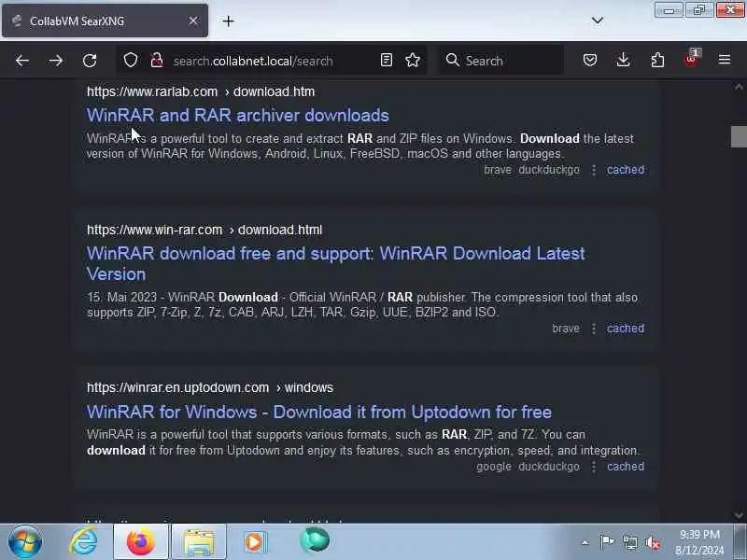View site security lock information
Screen dimensions: 747x560
pyautogui.click(x=157, y=61)
